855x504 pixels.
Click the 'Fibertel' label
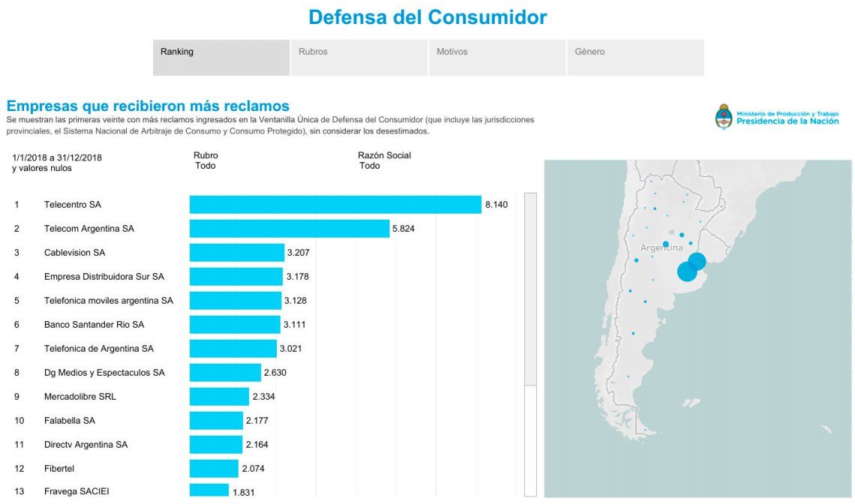(59, 469)
